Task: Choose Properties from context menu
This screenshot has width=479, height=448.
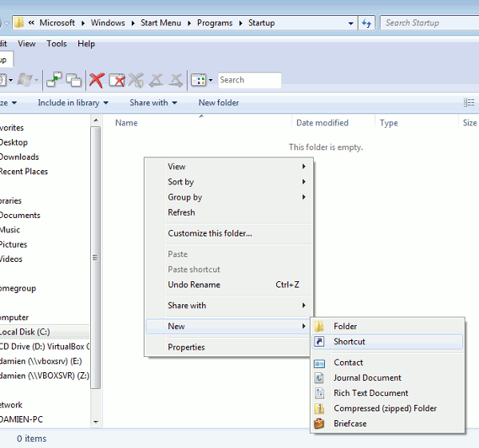Action: tap(229, 347)
